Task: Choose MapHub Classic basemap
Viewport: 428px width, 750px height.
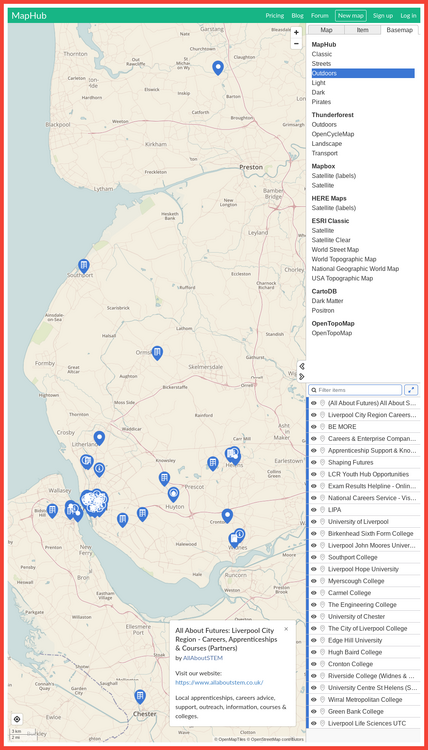Action: (x=322, y=54)
